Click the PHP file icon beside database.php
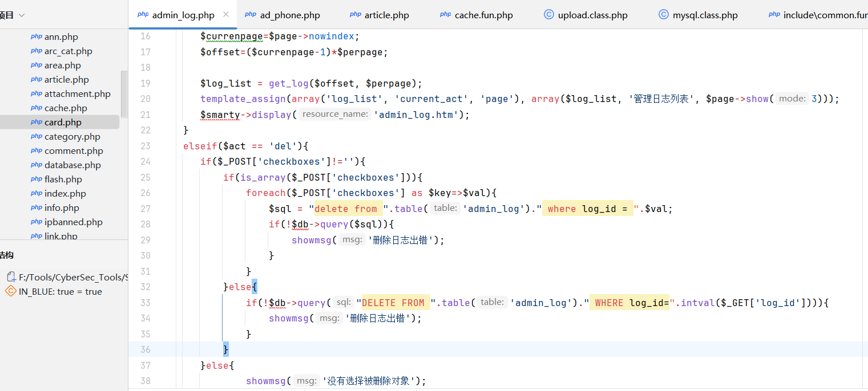 click(x=37, y=165)
